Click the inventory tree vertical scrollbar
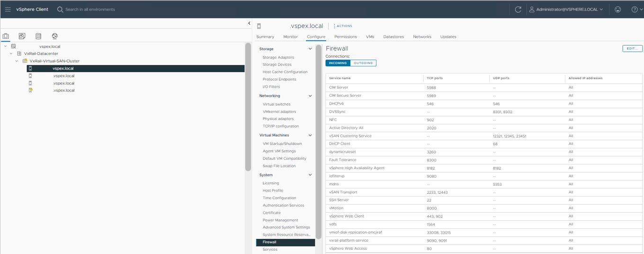This screenshot has height=254, width=644. (x=248, y=107)
